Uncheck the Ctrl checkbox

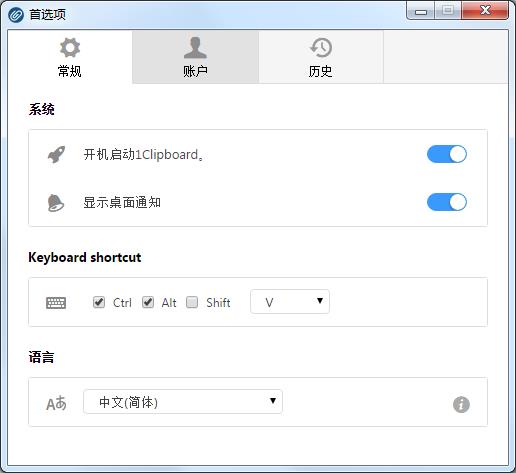tap(99, 302)
